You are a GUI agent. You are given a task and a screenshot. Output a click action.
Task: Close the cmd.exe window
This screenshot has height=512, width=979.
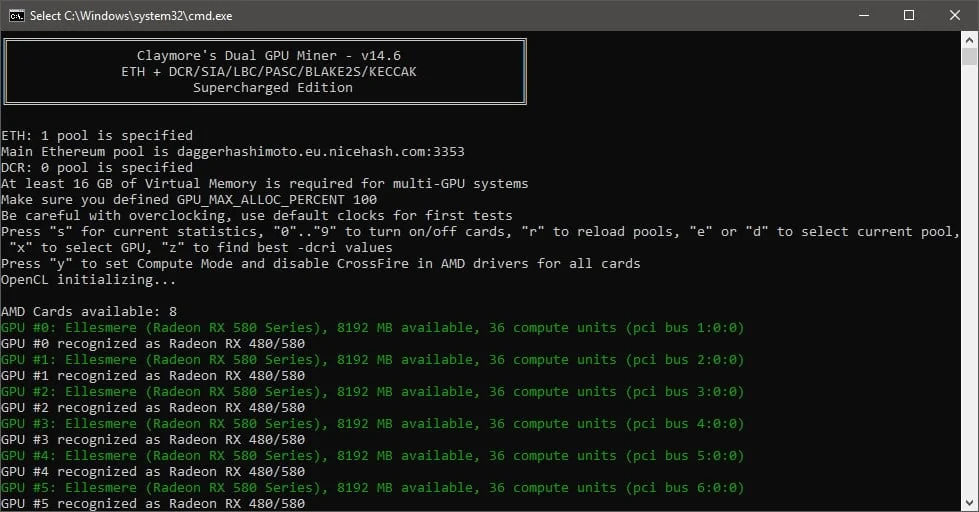tap(955, 15)
